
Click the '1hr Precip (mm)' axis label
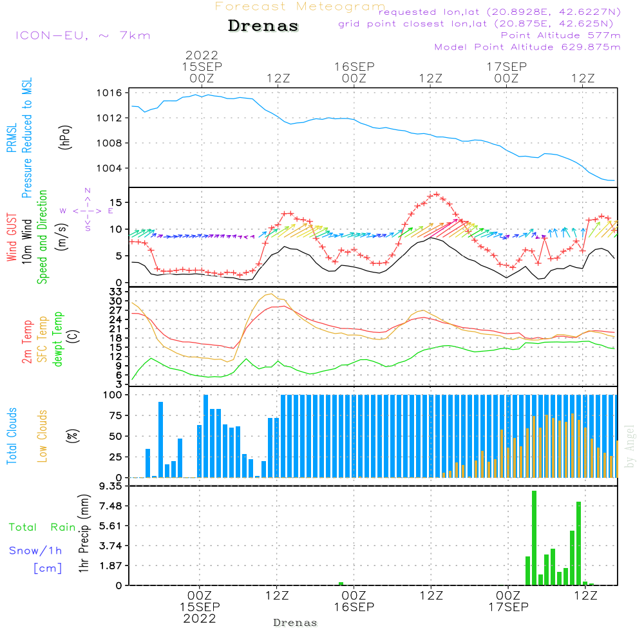click(x=83, y=533)
